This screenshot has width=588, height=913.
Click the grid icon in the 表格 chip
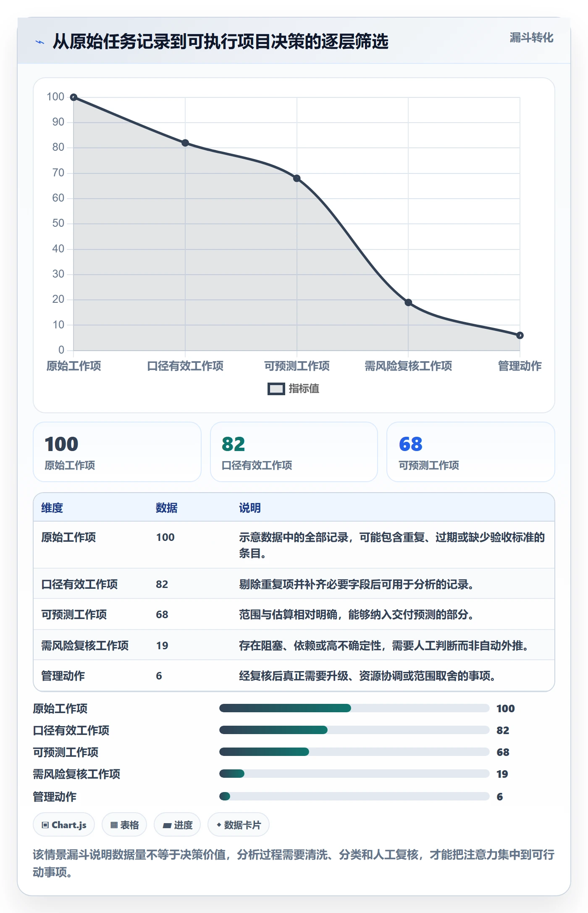[x=114, y=825]
